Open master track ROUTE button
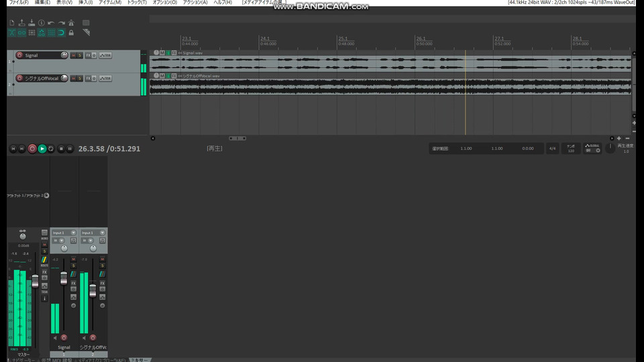The image size is (644, 362). coord(44,261)
